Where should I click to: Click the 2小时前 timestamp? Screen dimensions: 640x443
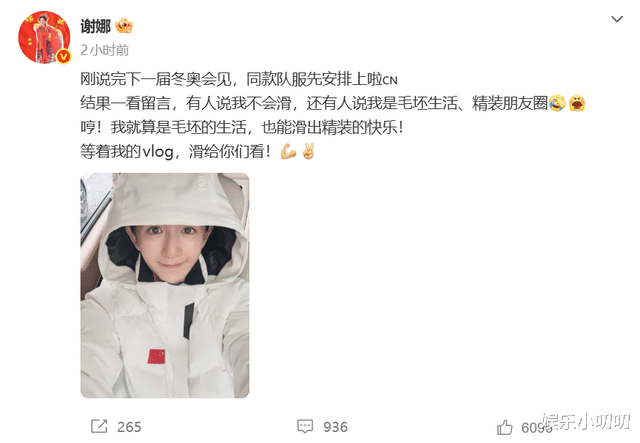click(x=104, y=50)
